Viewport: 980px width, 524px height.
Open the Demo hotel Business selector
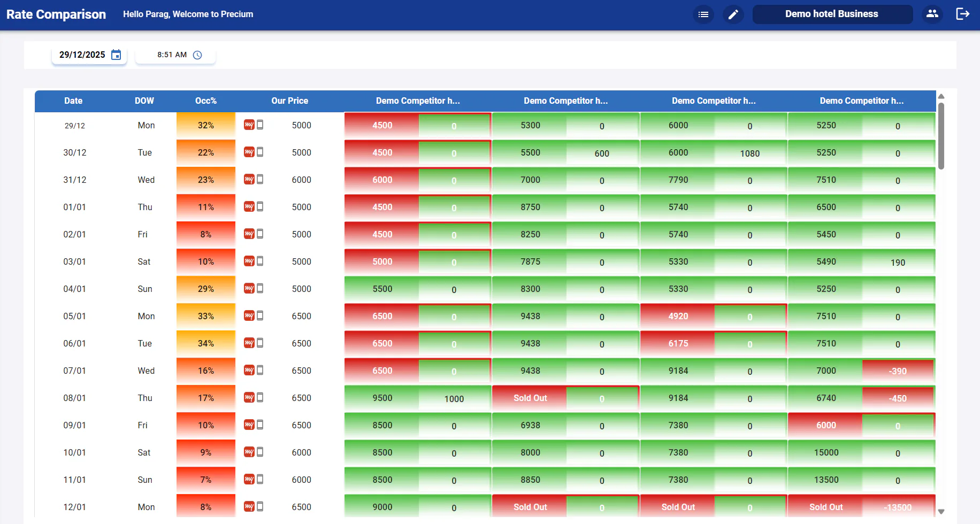pos(832,14)
